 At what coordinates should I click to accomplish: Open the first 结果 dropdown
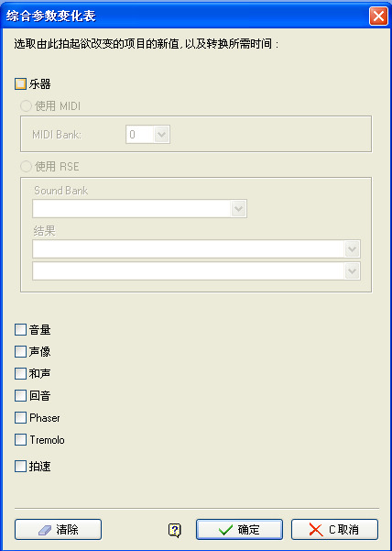[x=197, y=249]
